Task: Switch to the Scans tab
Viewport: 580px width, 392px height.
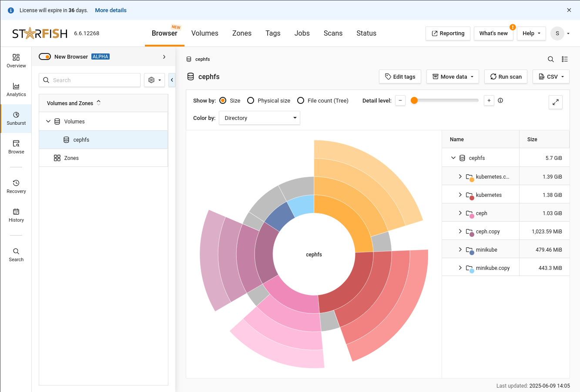Action: [333, 33]
